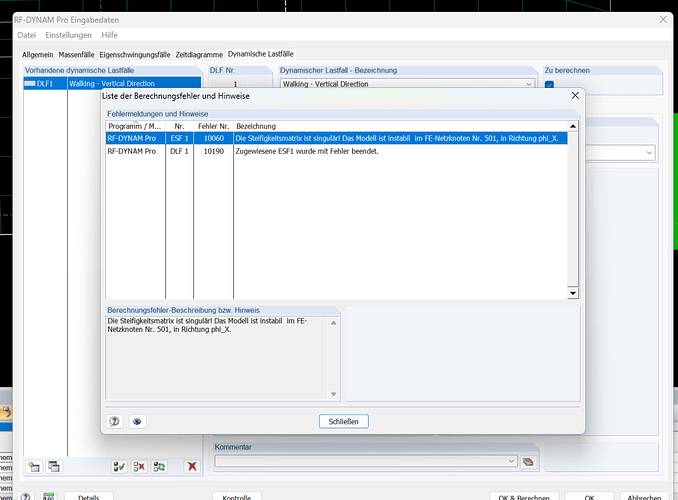Open comment library icon beside Kommentar field
Screen dimensions: 678x500
pos(528,462)
